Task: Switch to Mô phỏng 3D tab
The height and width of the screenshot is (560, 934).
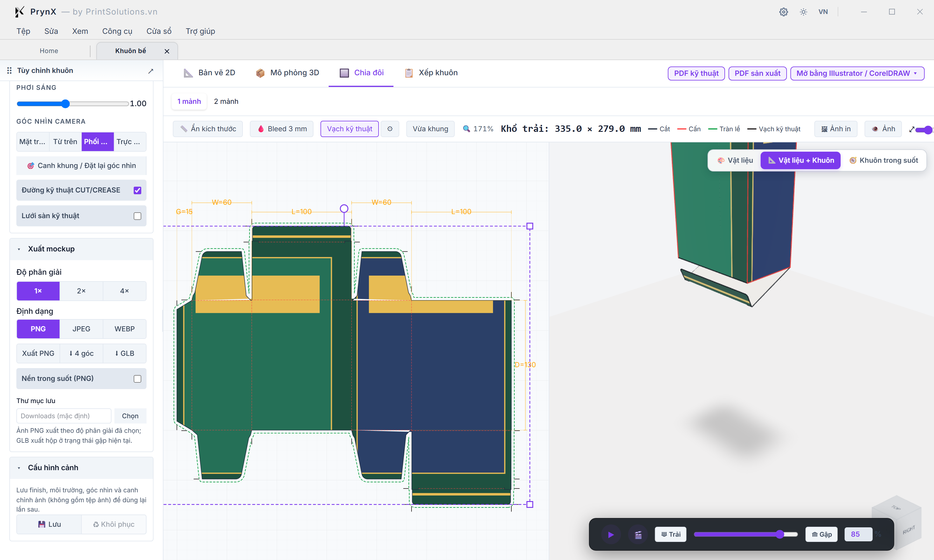Action: pos(287,72)
